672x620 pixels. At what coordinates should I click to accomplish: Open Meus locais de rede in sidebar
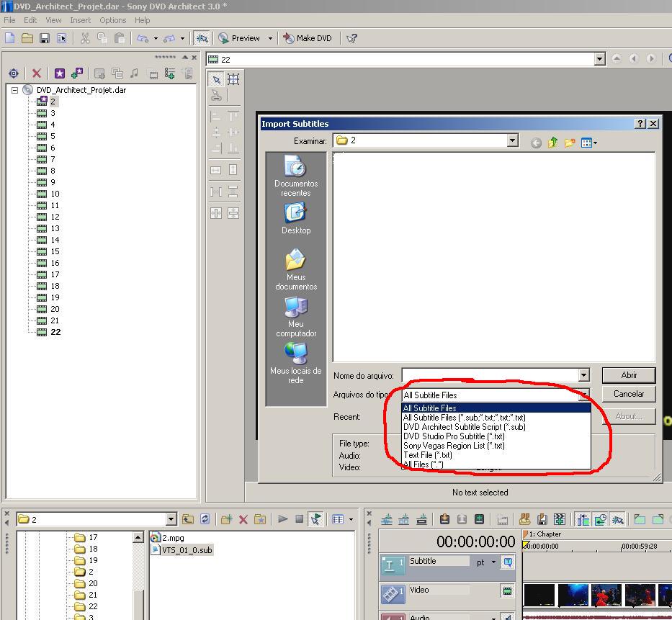point(296,364)
